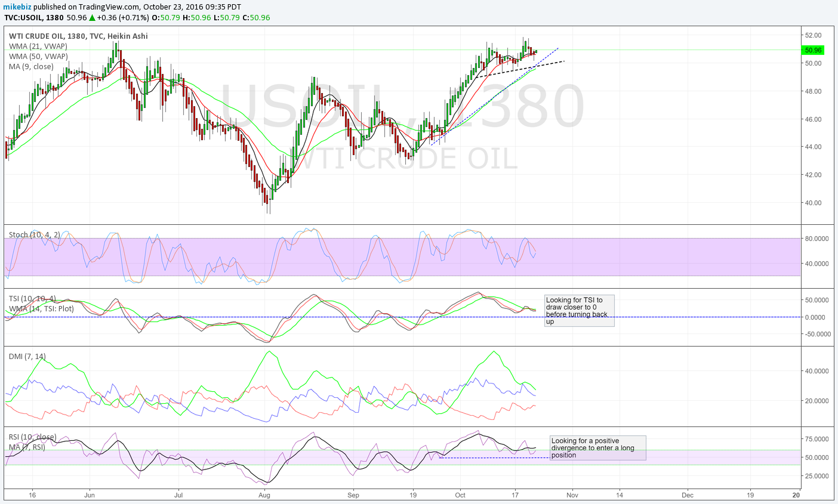This screenshot has width=838, height=504.
Task: Click the TVC:USOIL, 1380 ticker header
Action: click(x=33, y=17)
